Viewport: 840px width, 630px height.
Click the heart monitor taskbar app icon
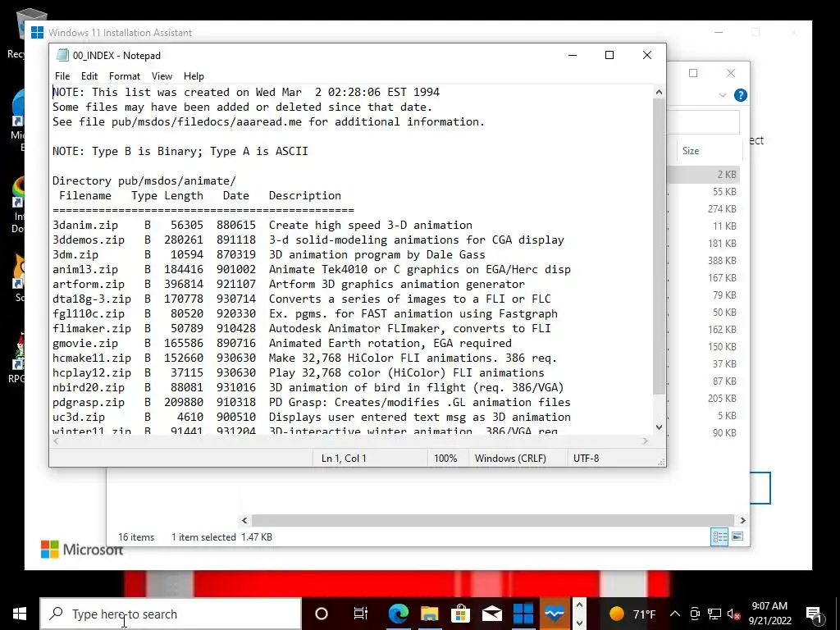pos(554,614)
